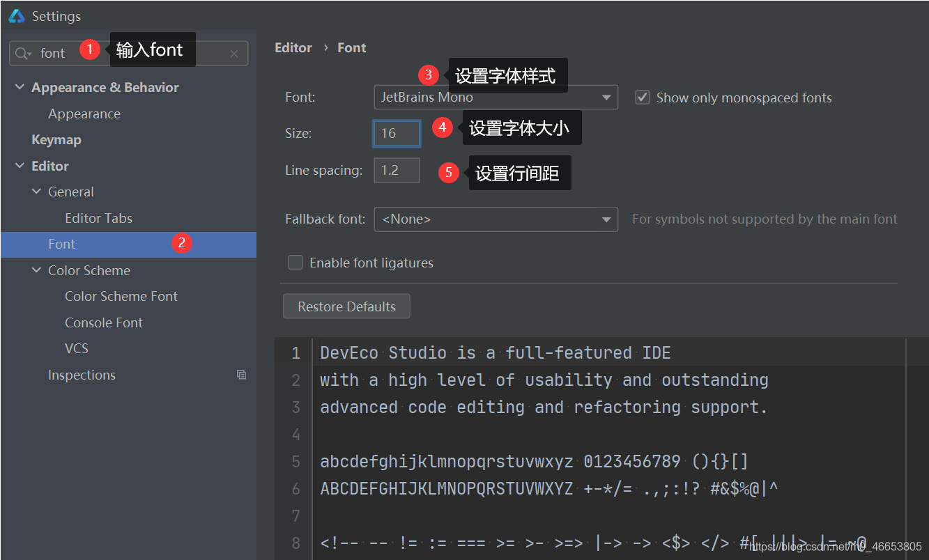Click the Line spacing input field
The height and width of the screenshot is (560, 929).
tap(397, 171)
